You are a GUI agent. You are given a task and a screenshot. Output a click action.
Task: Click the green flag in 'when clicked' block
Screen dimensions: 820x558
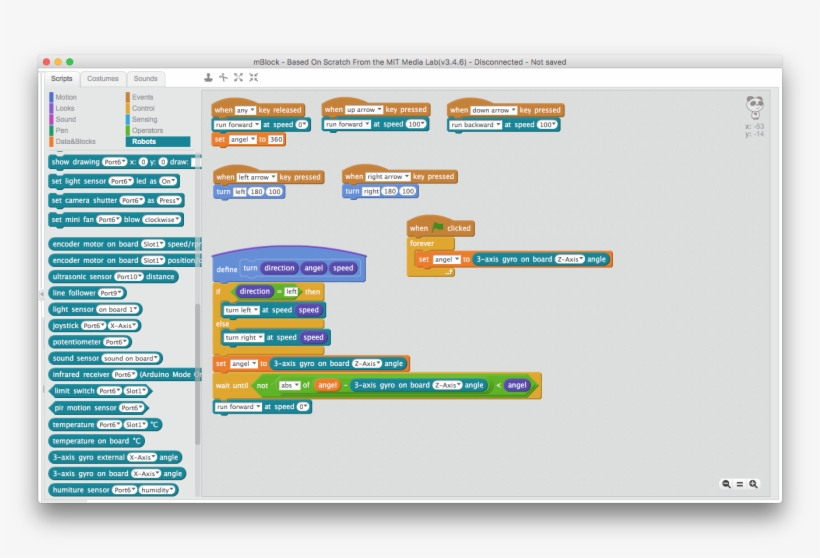tap(438, 228)
